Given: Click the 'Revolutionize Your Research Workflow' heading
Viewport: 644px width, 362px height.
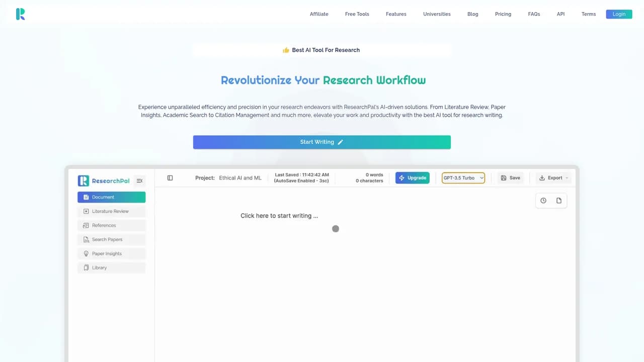Looking at the screenshot, I should [x=323, y=80].
